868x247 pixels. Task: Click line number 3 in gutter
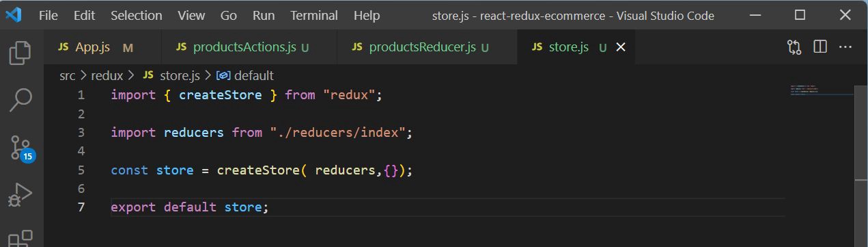click(81, 132)
